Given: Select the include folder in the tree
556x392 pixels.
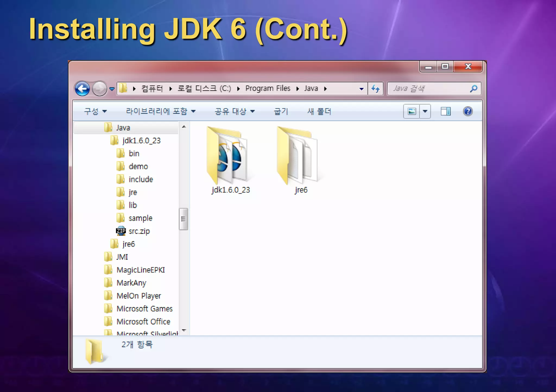Looking at the screenshot, I should [x=141, y=179].
